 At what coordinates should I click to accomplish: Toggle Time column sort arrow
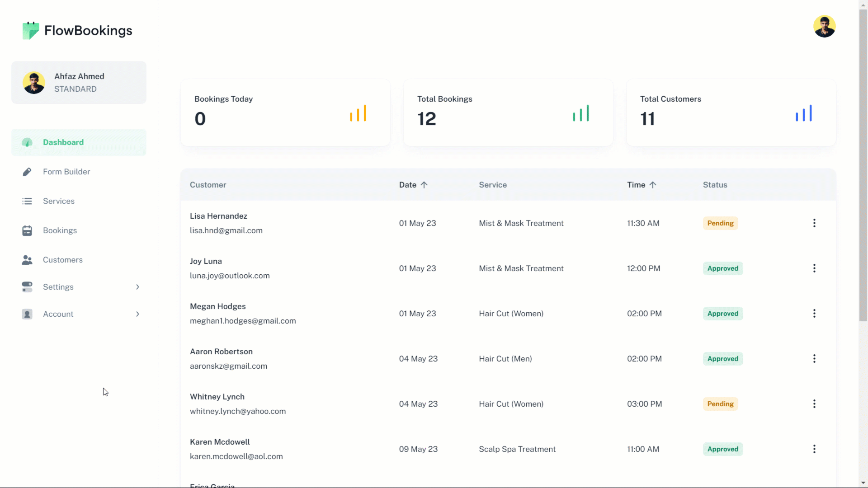click(x=653, y=185)
